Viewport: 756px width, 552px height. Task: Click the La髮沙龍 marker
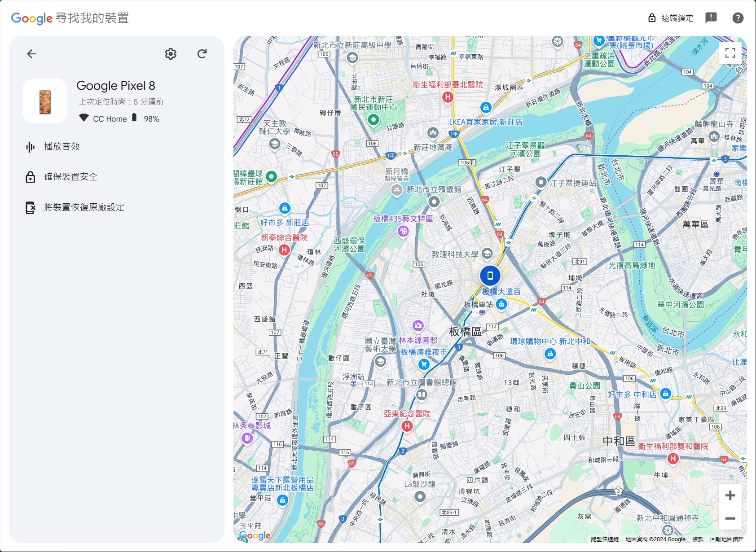click(x=420, y=496)
